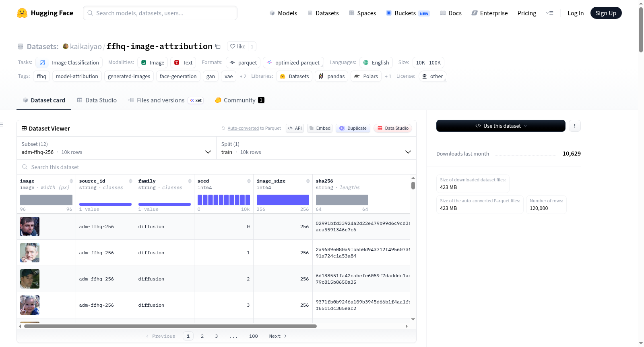Sort by the family column
This screenshot has width=644, height=347.
190,181
